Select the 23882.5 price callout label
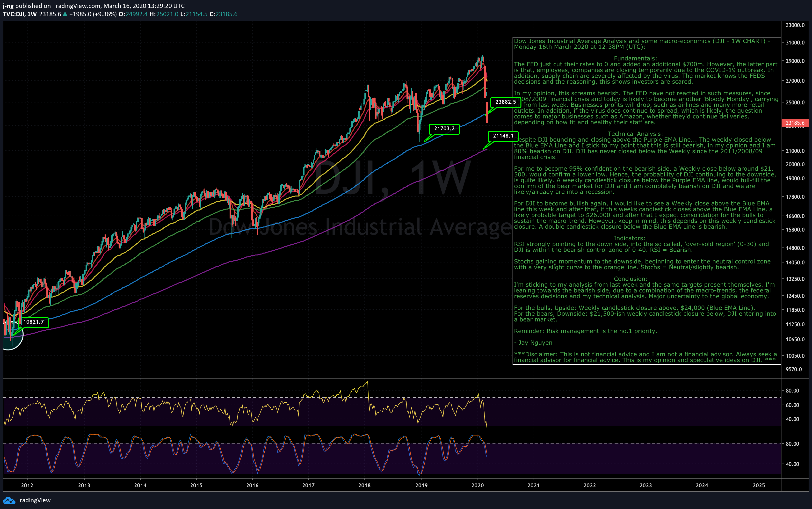This screenshot has width=812, height=509. tap(505, 102)
